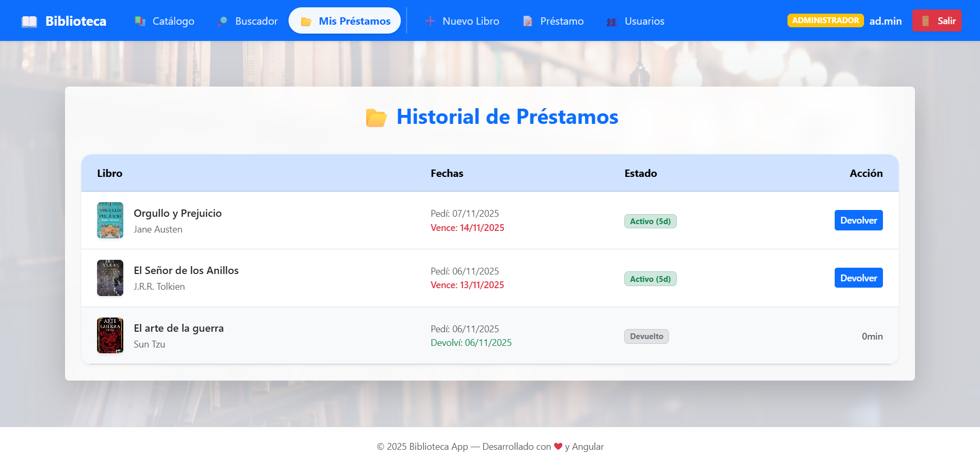The width and height of the screenshot is (980, 464).
Task: Click the Devuelto status badge
Action: pyautogui.click(x=646, y=336)
